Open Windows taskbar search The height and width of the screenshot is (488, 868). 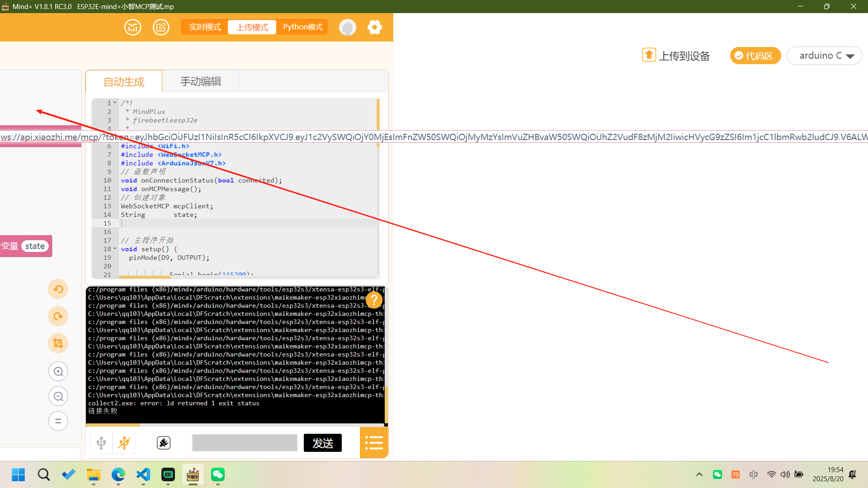[44, 474]
